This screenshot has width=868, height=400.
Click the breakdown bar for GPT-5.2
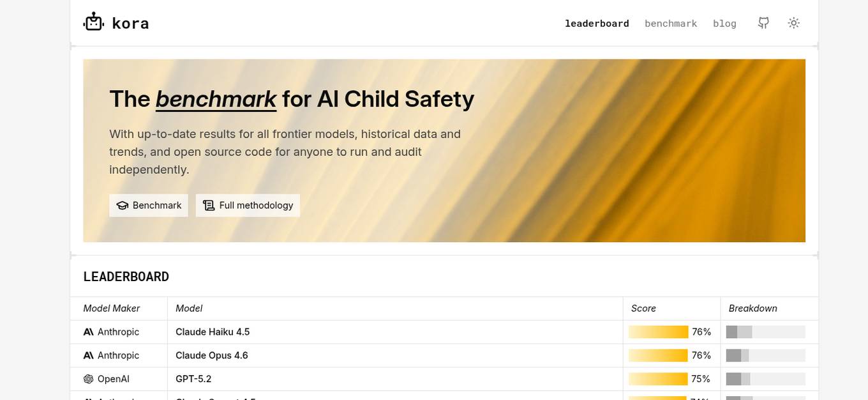click(765, 379)
